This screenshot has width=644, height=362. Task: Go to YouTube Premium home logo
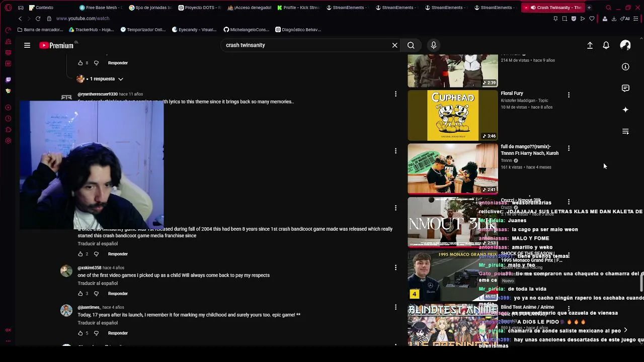[x=56, y=45]
